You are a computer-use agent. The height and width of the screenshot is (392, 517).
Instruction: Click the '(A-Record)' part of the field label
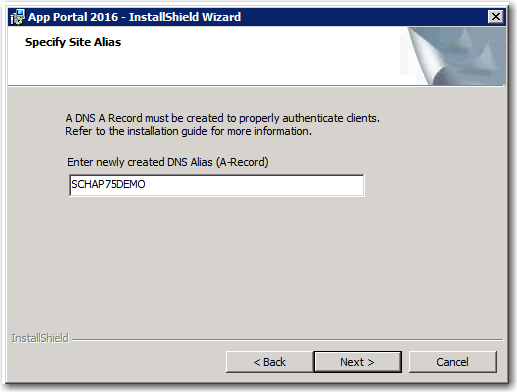pyautogui.click(x=242, y=162)
